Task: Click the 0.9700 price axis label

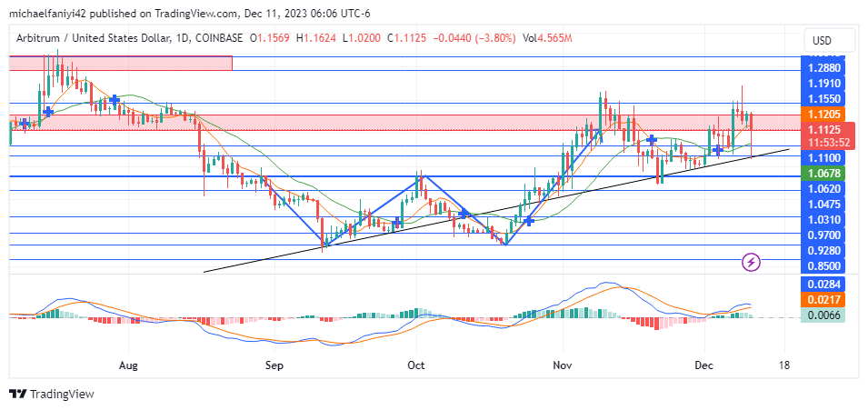Action: [824, 235]
